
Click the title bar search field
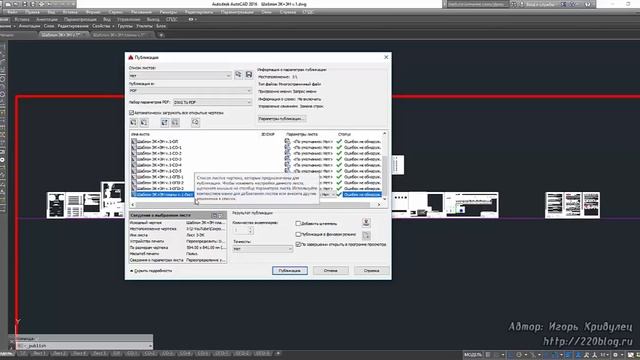pos(477,4)
